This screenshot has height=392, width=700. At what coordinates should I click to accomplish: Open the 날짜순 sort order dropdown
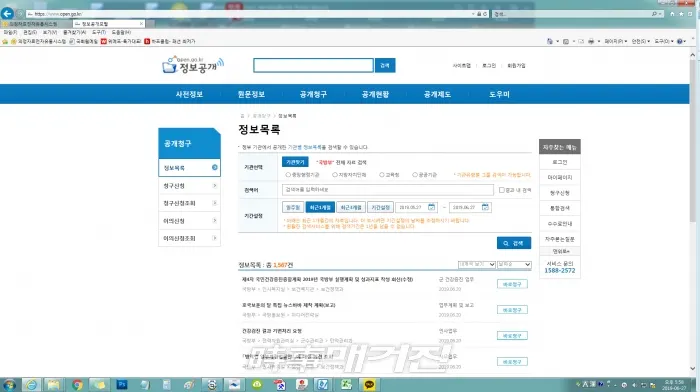514,264
